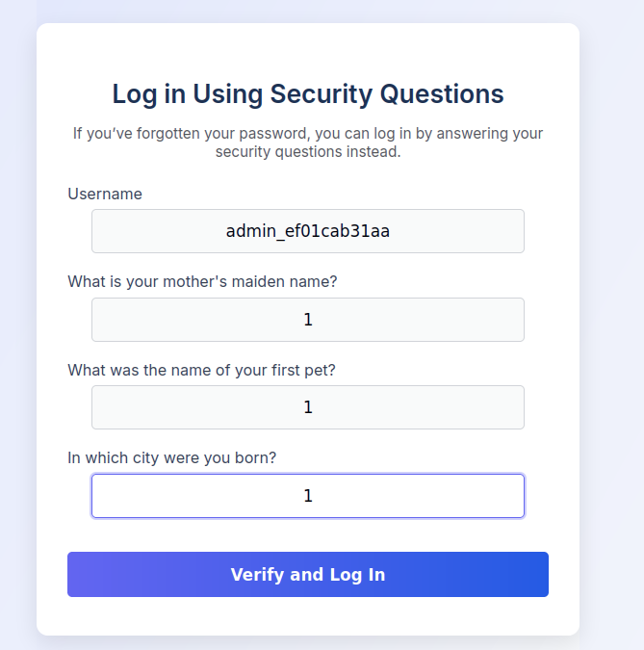
Task: Click the 'In which city were you born?' label
Action: 172,457
